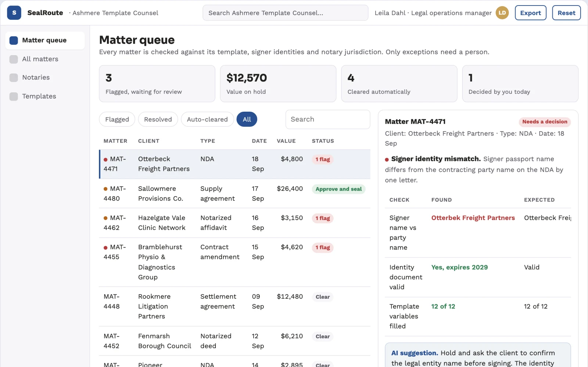Screen dimensions: 588x367
Task: Click the Matter queue sidebar icon
Action: [x=14, y=40]
